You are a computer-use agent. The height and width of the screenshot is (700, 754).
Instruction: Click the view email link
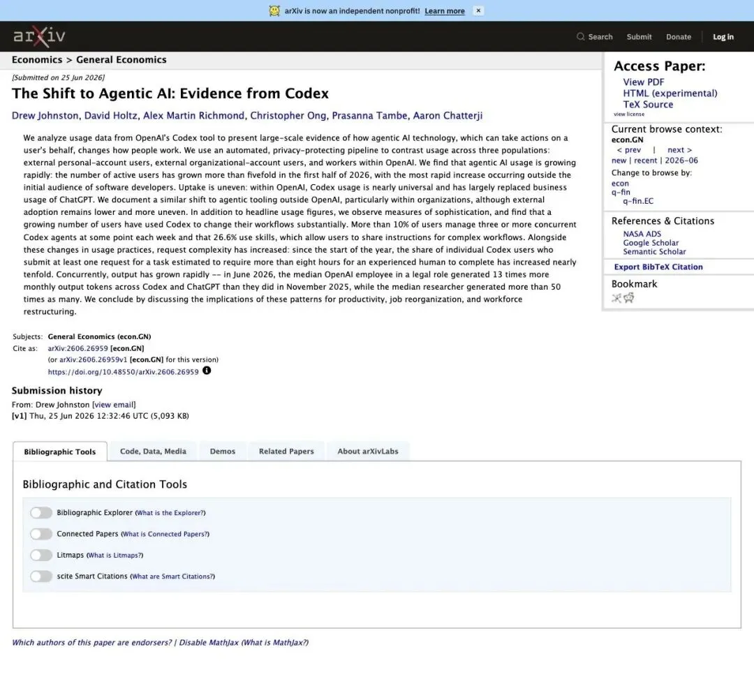coord(114,405)
